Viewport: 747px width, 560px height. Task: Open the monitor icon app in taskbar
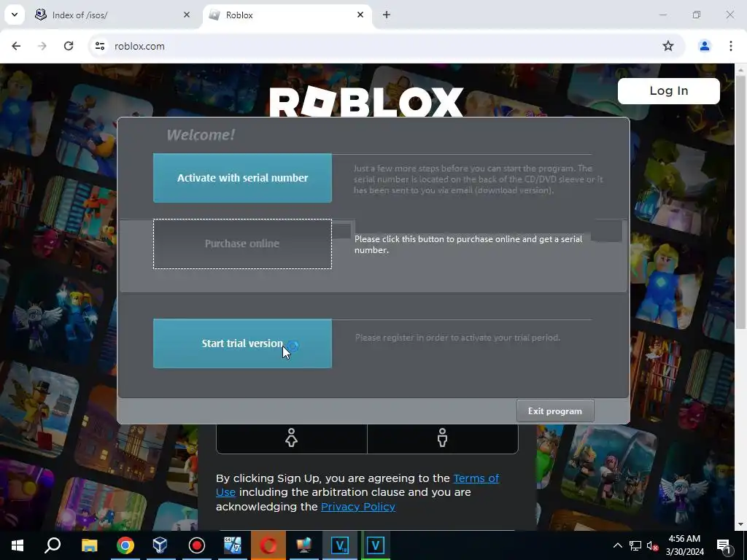(304, 545)
